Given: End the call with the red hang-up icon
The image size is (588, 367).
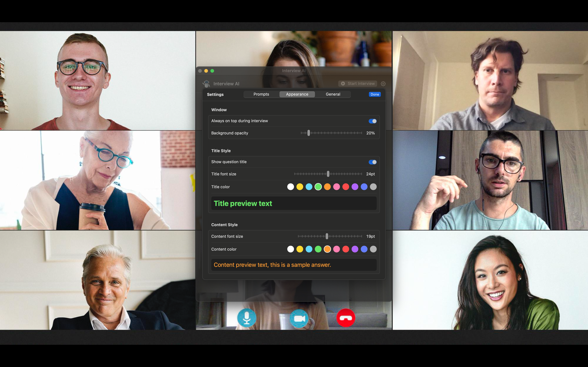Looking at the screenshot, I should [x=346, y=318].
